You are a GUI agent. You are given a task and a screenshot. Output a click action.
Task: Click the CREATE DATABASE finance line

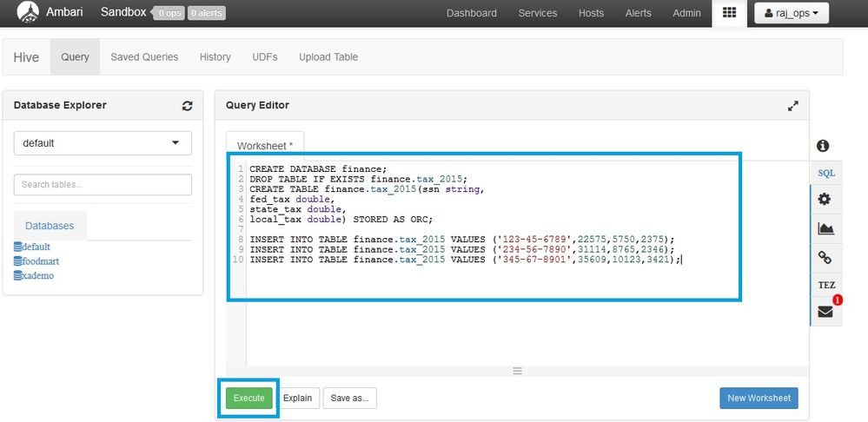(318, 169)
